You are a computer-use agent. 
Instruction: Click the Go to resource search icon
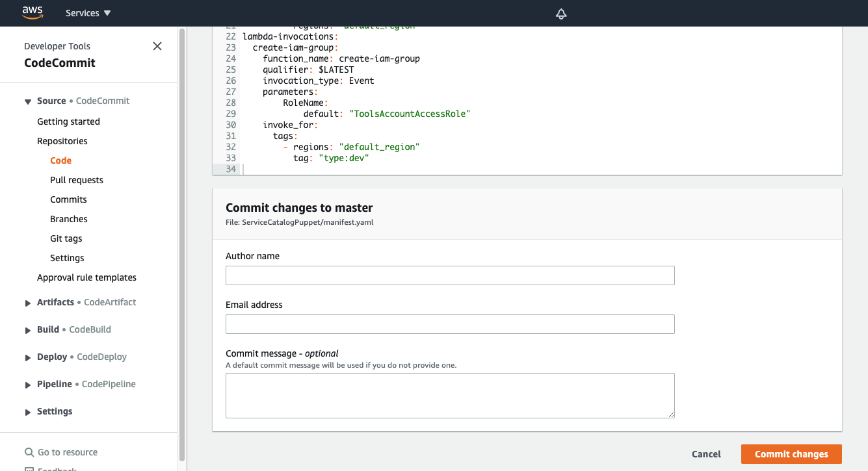29,452
